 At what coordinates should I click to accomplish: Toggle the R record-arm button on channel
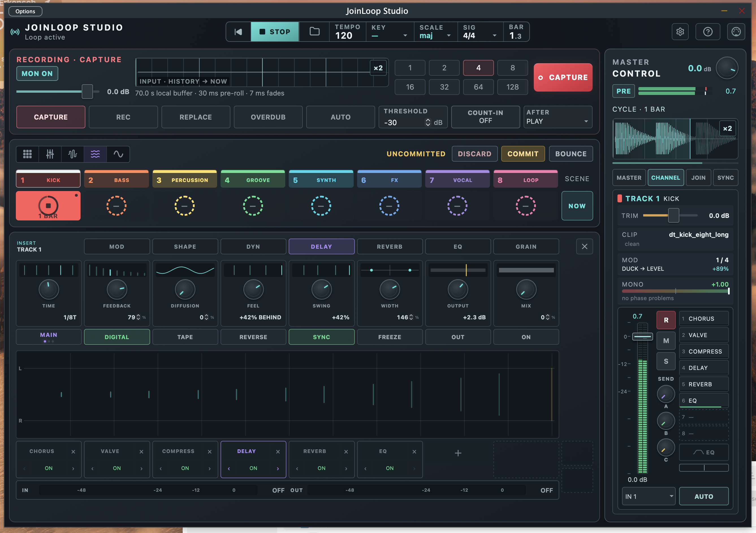point(666,320)
